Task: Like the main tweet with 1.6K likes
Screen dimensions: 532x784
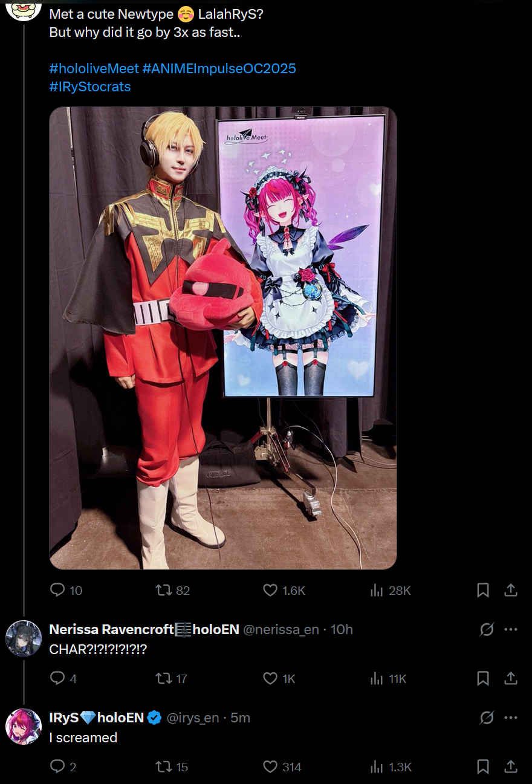Action: pos(284,591)
